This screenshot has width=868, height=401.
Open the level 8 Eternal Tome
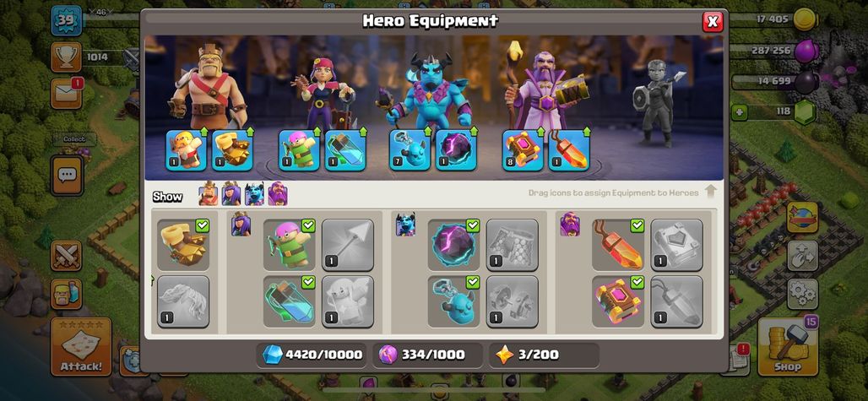(524, 150)
